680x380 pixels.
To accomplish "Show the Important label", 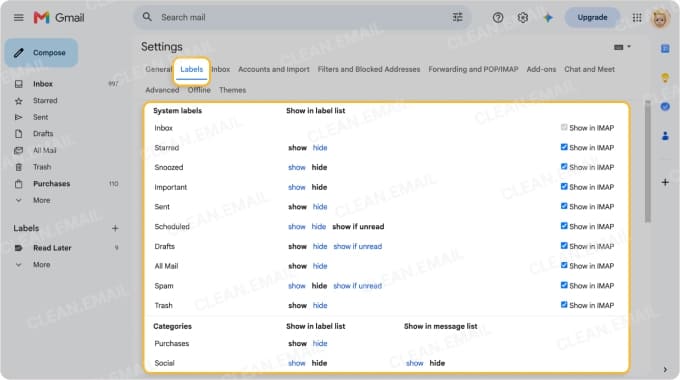I will [x=297, y=187].
